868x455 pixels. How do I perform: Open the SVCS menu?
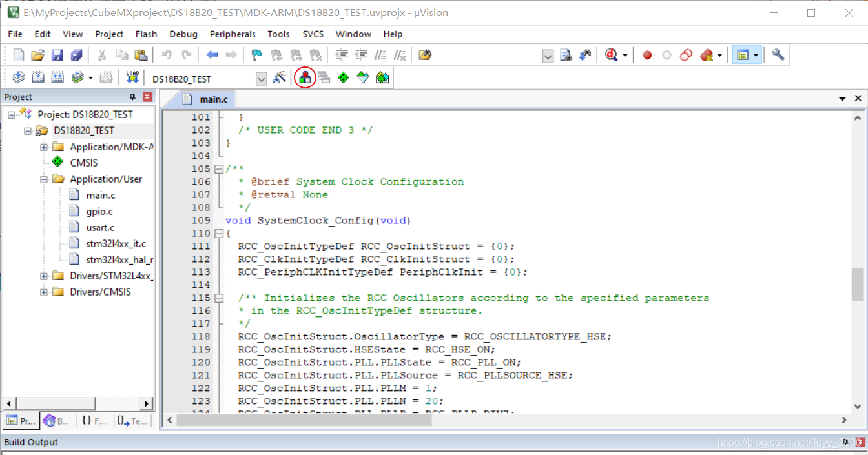click(x=313, y=34)
